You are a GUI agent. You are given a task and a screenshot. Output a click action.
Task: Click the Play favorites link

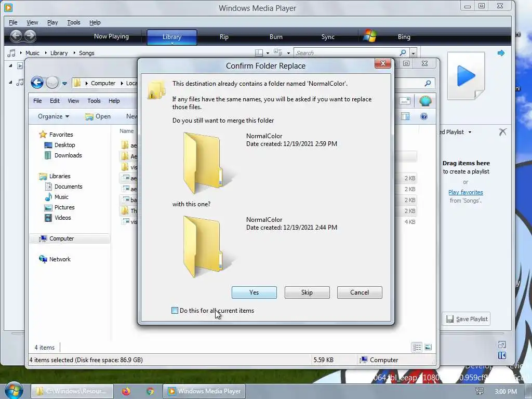[x=465, y=192]
